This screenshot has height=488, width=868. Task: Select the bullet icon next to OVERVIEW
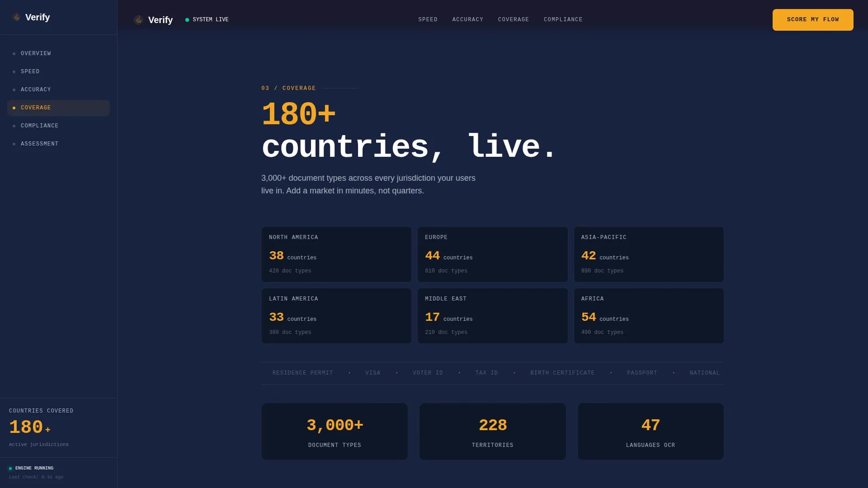[14, 53]
